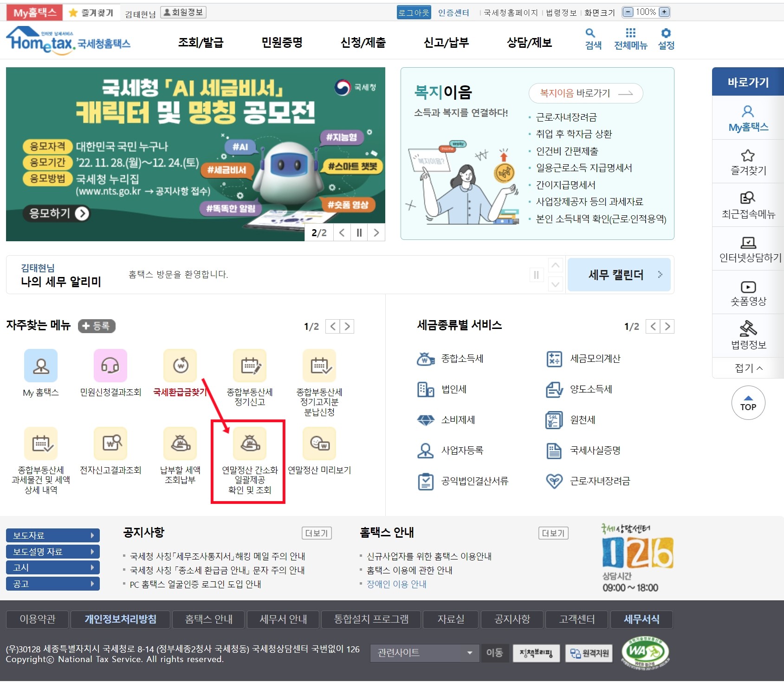
Task: Open the 민원신청결과조회 headset icon
Action: (110, 366)
